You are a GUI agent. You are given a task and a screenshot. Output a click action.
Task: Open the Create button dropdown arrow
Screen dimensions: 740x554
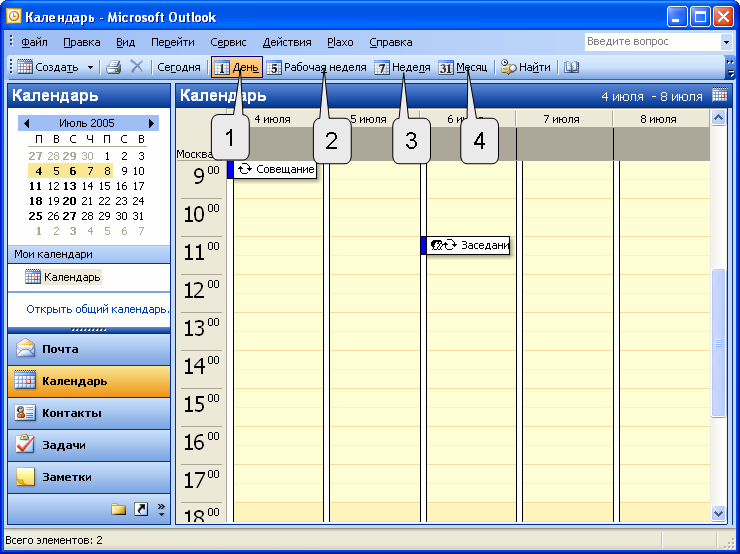point(90,67)
